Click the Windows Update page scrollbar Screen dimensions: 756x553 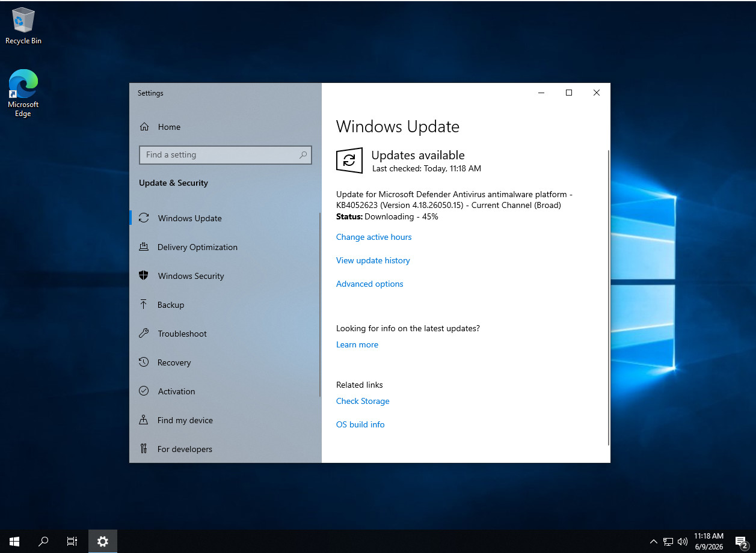click(609, 298)
